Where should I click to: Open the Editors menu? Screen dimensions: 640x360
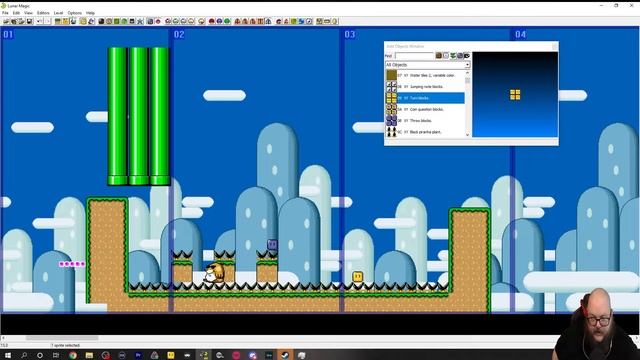pyautogui.click(x=43, y=13)
